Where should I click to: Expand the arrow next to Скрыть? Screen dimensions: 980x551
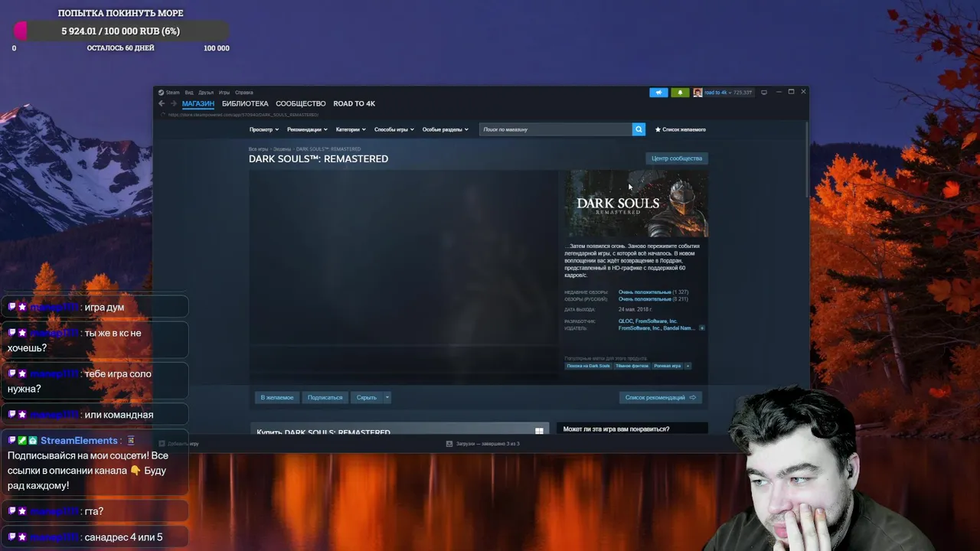(387, 397)
